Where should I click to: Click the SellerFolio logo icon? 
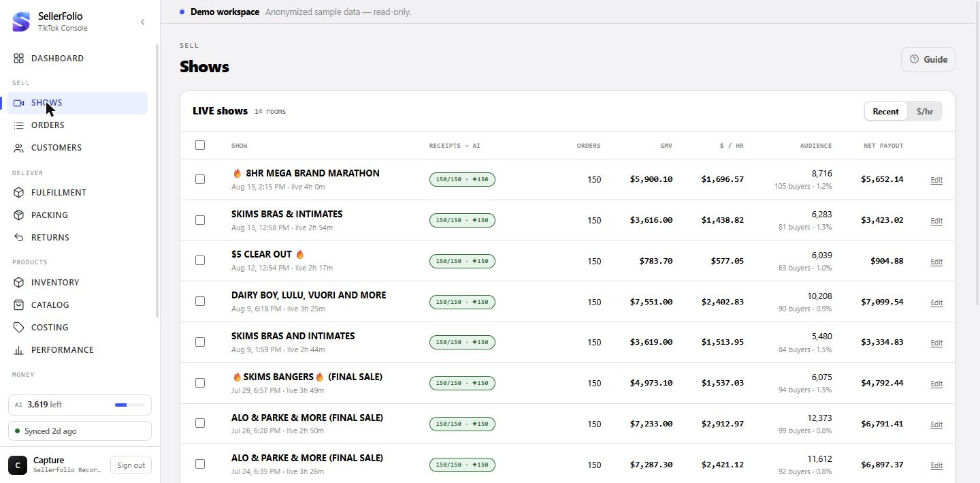tap(21, 22)
